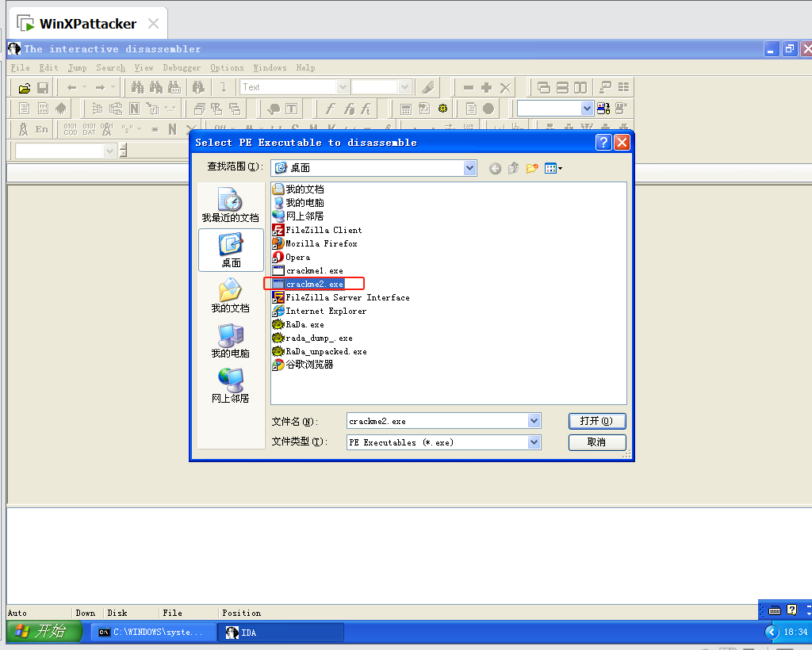
Task: Select FileZilla Server Interface shortcut
Action: 341,297
